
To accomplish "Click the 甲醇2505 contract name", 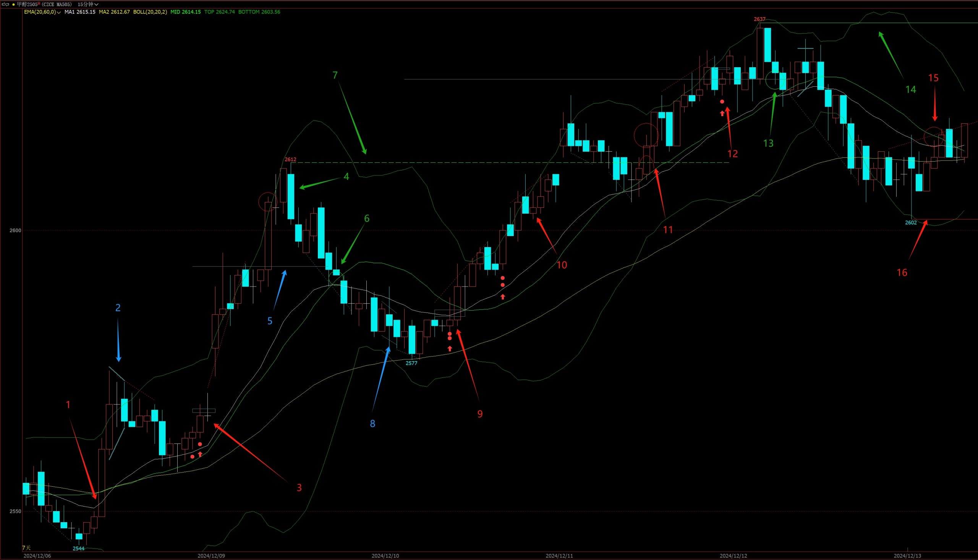I will pyautogui.click(x=28, y=4).
